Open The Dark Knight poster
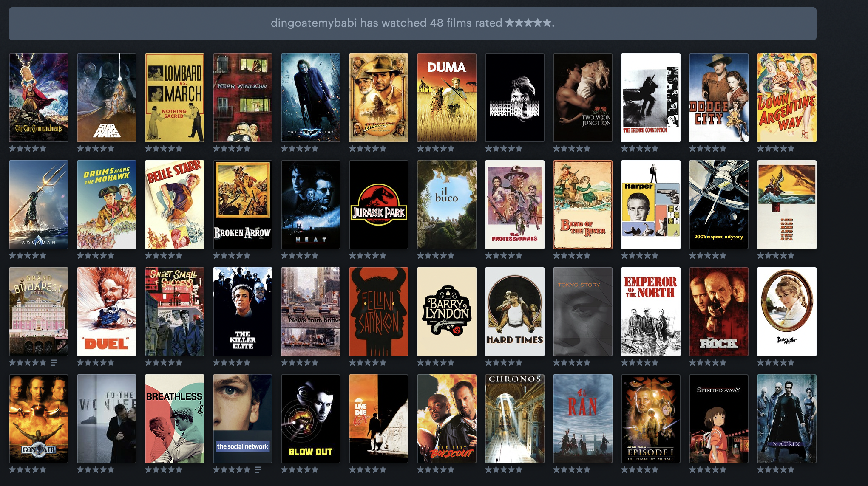The width and height of the screenshot is (868, 486). click(x=311, y=98)
